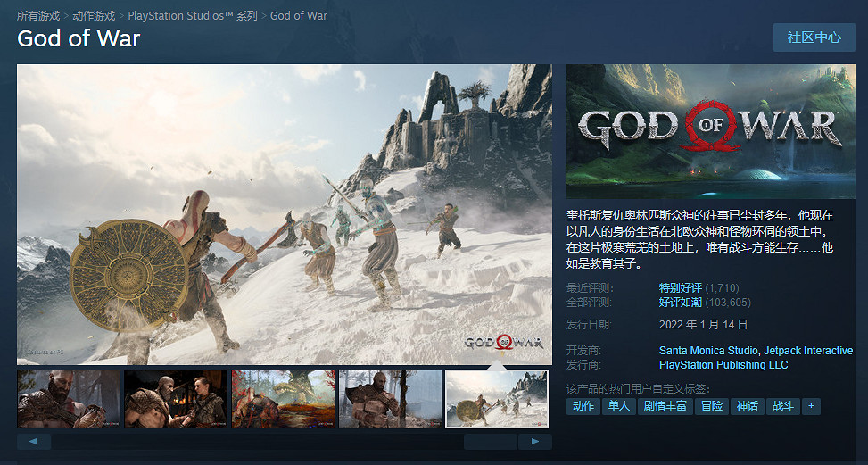The width and height of the screenshot is (868, 465).
Task: Select the 战斗 tag
Action: coord(782,406)
